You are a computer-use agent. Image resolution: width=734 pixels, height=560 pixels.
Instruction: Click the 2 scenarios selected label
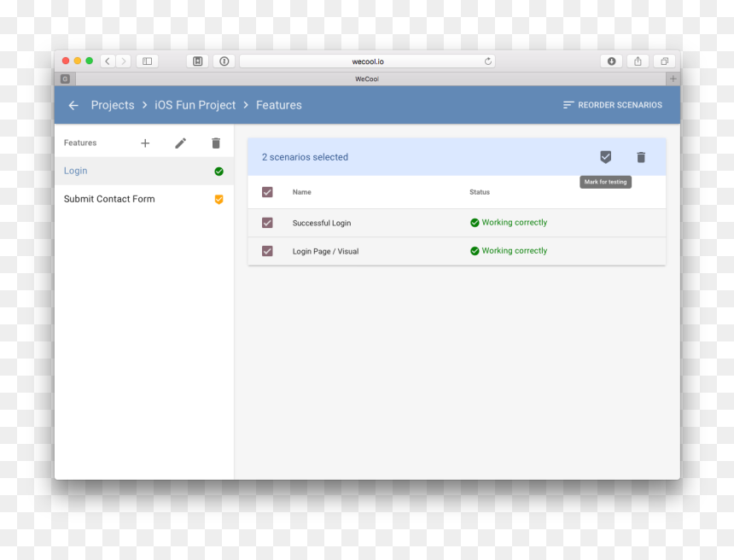point(305,157)
